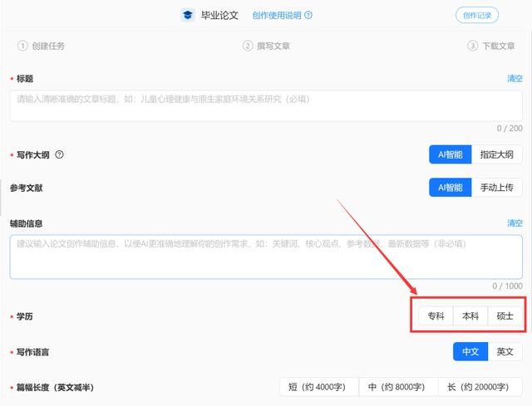Click the 辅助信息 text area
Viewport: 532px width, 406px height.
click(x=266, y=257)
